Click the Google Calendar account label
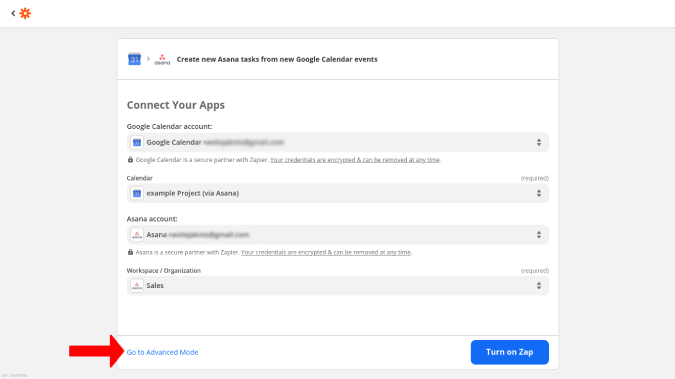 pyautogui.click(x=169, y=126)
